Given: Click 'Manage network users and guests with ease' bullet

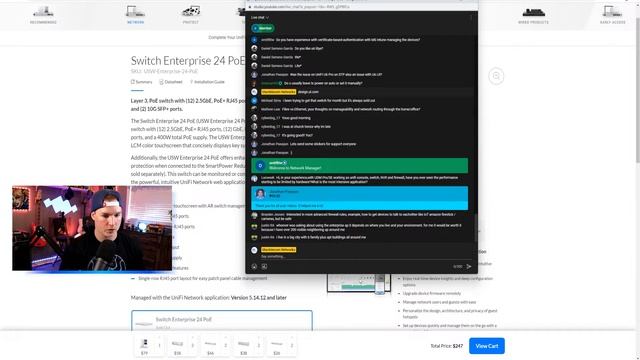Looking at the screenshot, I should click(439, 302).
